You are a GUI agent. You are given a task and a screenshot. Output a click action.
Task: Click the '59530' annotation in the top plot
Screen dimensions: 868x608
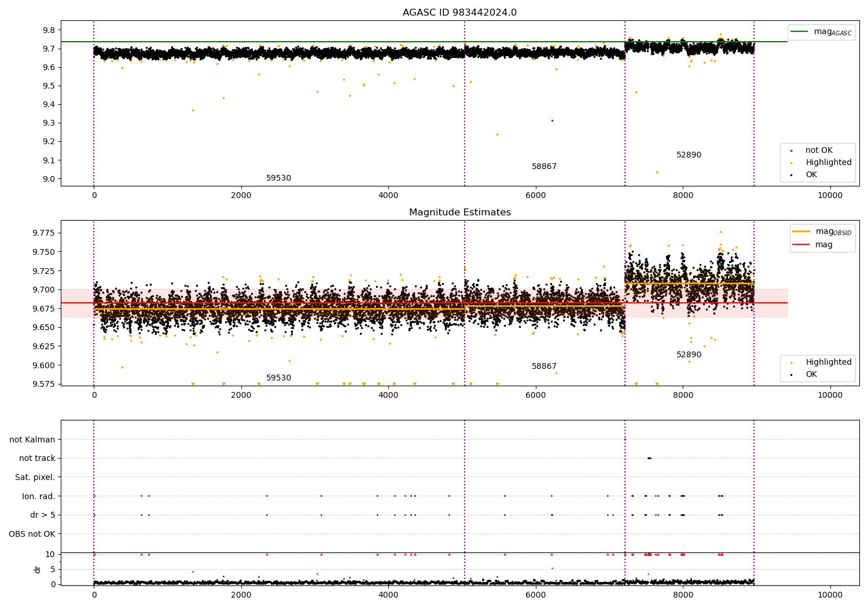coord(278,178)
